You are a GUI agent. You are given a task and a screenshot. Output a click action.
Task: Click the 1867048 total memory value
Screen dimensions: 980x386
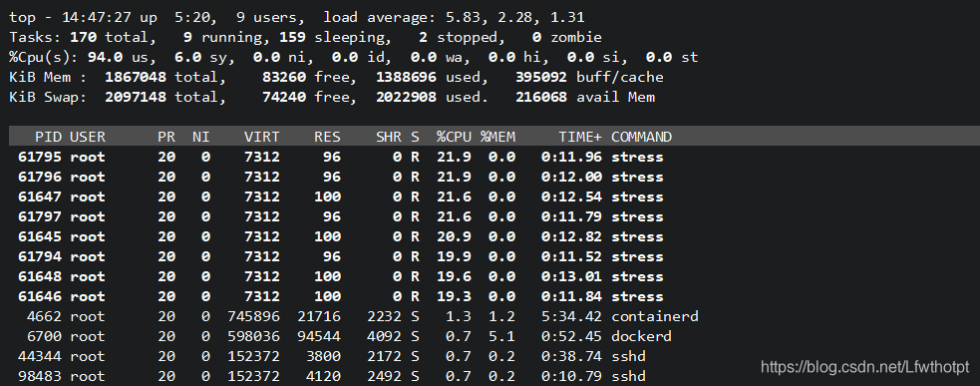pyautogui.click(x=136, y=77)
